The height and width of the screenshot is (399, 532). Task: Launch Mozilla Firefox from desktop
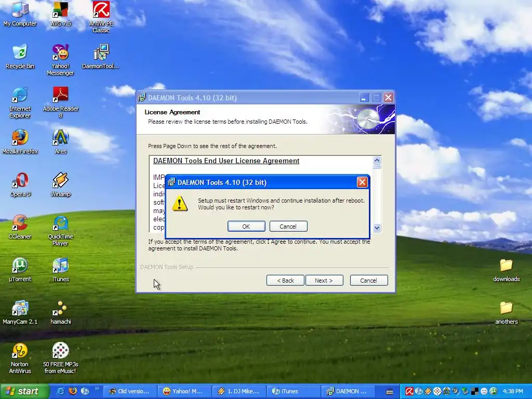(x=20, y=142)
